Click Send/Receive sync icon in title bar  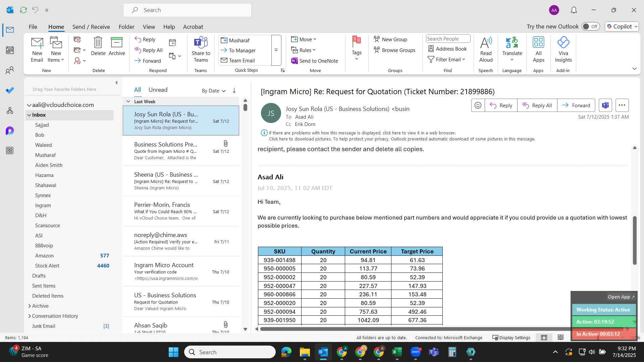[23, 10]
